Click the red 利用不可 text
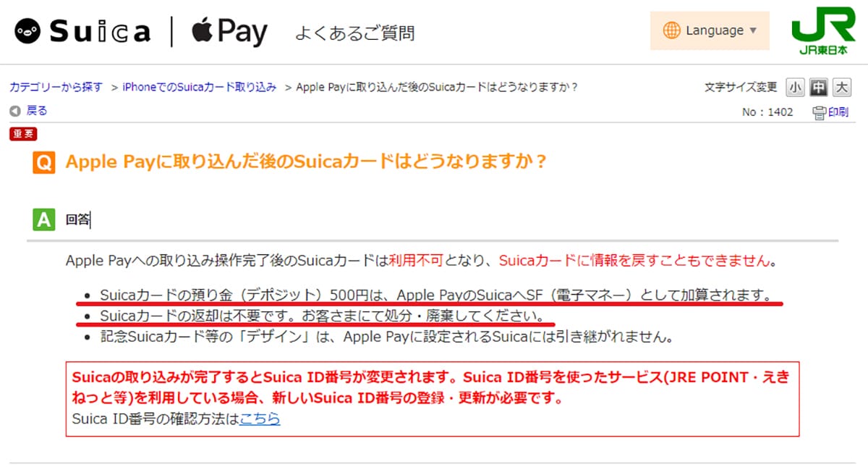Image resolution: width=868 pixels, height=467 pixels. pyautogui.click(x=415, y=260)
